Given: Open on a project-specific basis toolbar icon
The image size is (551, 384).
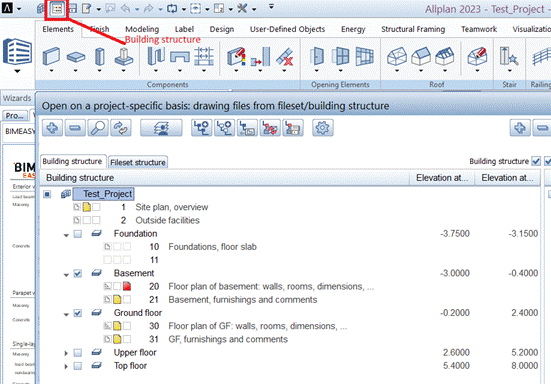Looking at the screenshot, I should [57, 9].
